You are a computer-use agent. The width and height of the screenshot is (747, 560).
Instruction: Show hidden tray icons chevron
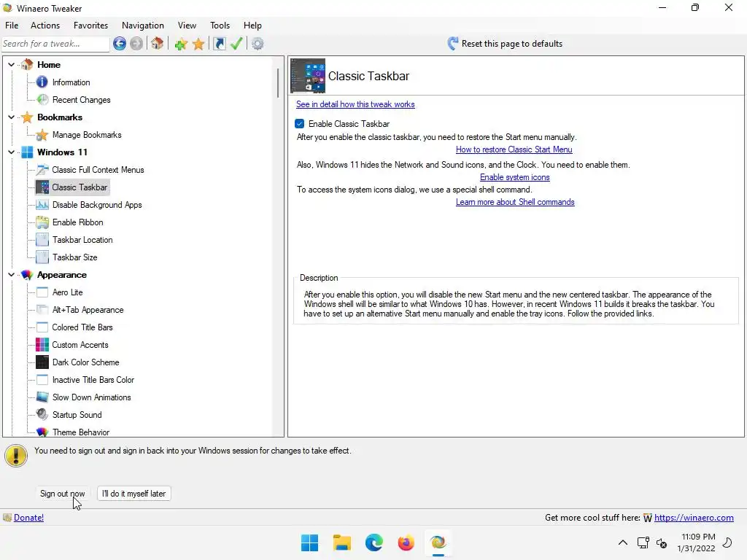(x=623, y=542)
